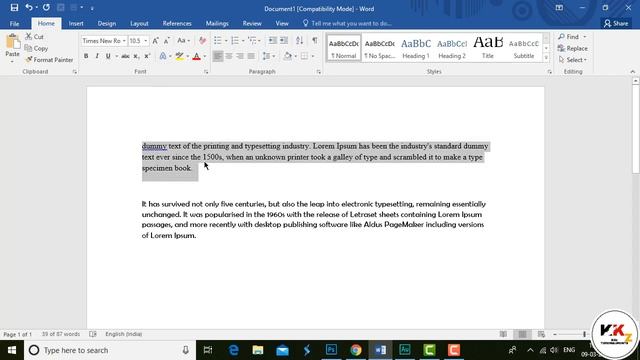
Task: Center the text
Action: (229, 56)
